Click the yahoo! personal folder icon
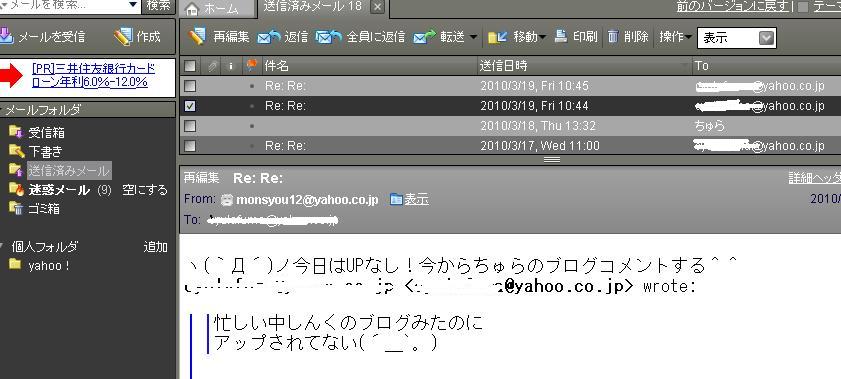Screen dimensions: 841x379 click(x=16, y=265)
